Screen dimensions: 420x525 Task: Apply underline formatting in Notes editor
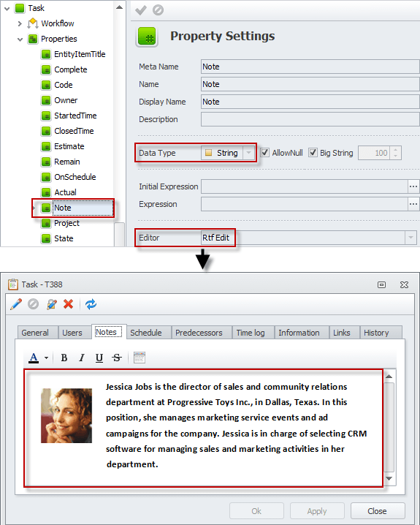(99, 358)
